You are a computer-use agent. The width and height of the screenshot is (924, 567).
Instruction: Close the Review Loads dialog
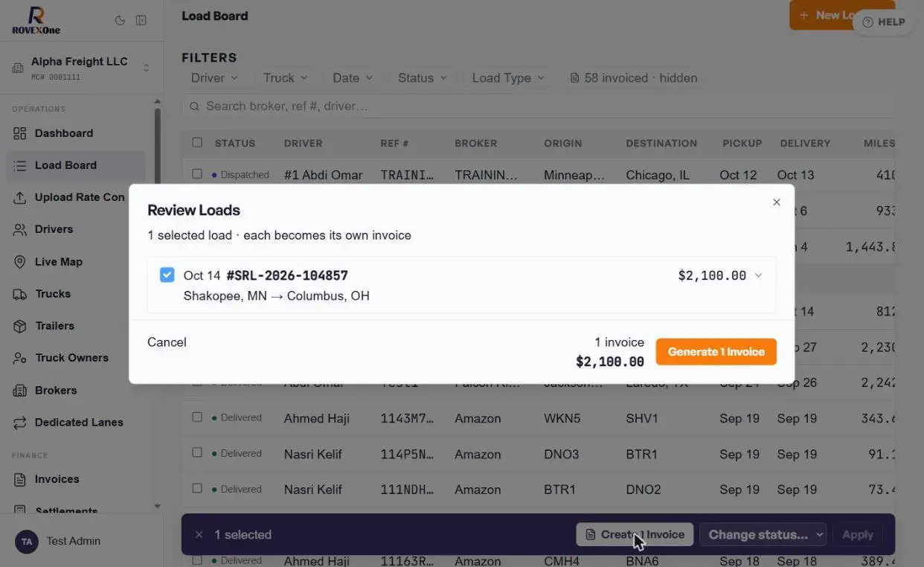click(x=777, y=202)
